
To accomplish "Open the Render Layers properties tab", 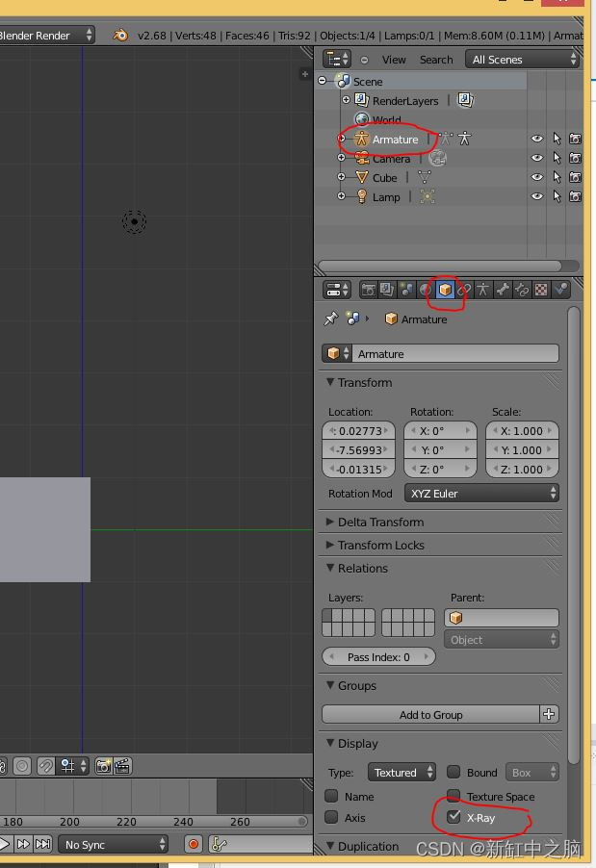I will pyautogui.click(x=387, y=290).
